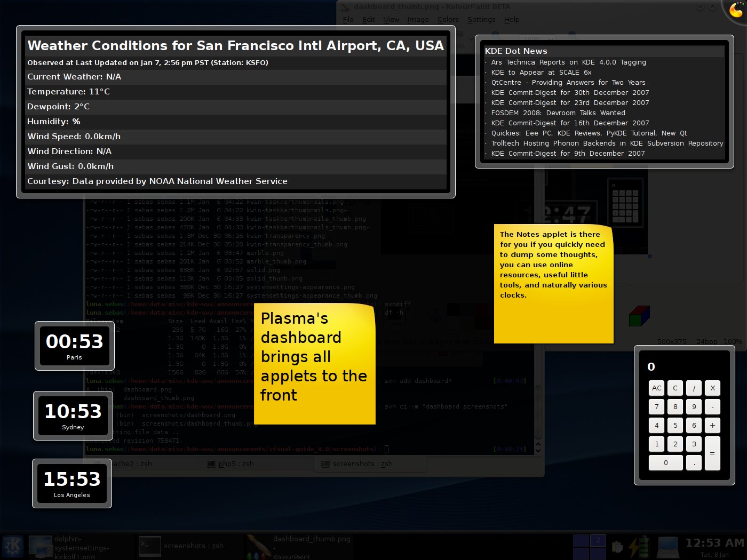The width and height of the screenshot is (747, 560).
Task: Open KolourPaint Image menu
Action: [x=418, y=20]
